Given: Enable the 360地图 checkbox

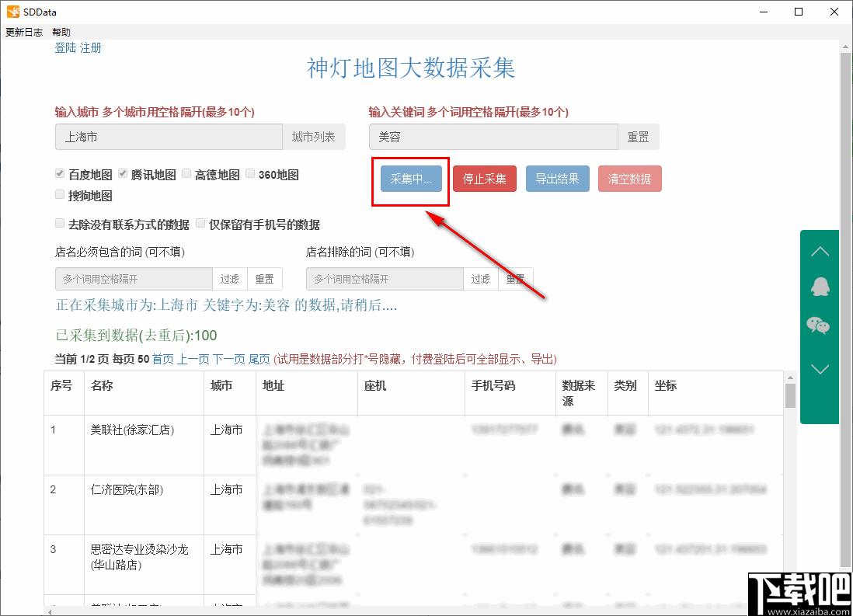Looking at the screenshot, I should [x=250, y=173].
